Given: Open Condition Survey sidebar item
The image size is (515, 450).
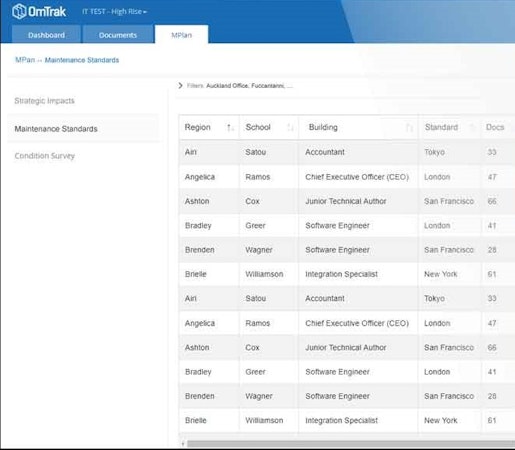Looking at the screenshot, I should (x=44, y=156).
